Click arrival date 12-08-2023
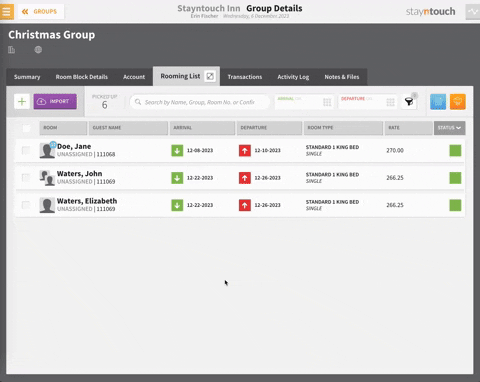 pyautogui.click(x=200, y=151)
